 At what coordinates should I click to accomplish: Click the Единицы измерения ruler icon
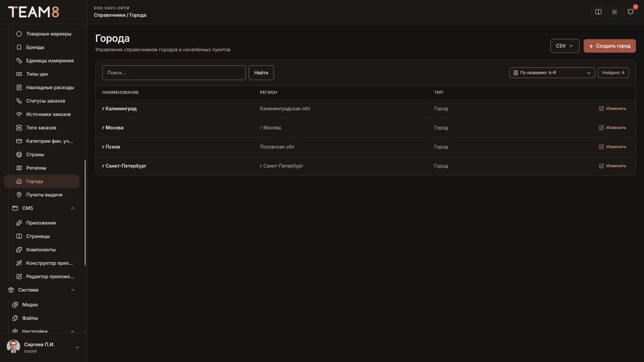pyautogui.click(x=19, y=61)
